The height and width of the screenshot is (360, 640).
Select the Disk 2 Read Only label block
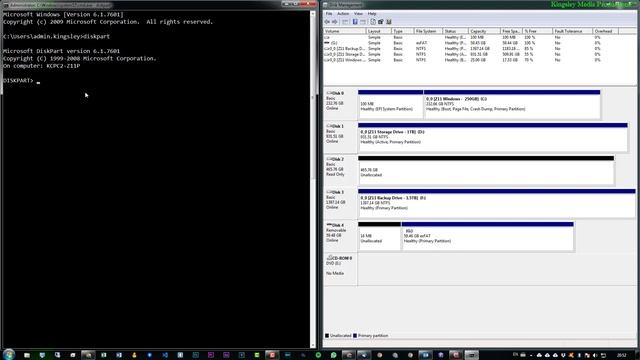(340, 170)
